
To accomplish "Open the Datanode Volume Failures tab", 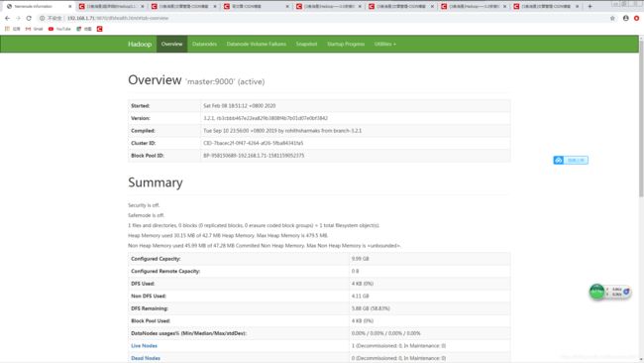I will pos(257,44).
